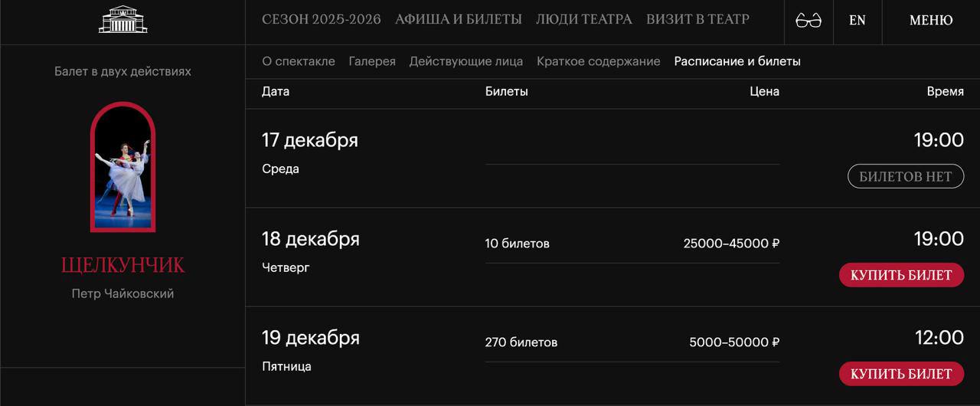Viewport: 980px width, 406px height.
Task: View the Краткое содержание tab
Action: point(598,61)
